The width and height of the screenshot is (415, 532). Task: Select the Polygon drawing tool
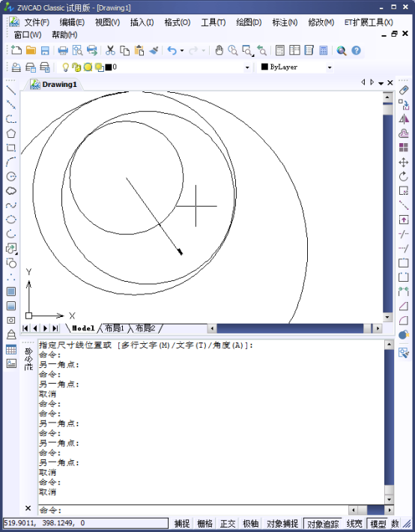(x=11, y=133)
